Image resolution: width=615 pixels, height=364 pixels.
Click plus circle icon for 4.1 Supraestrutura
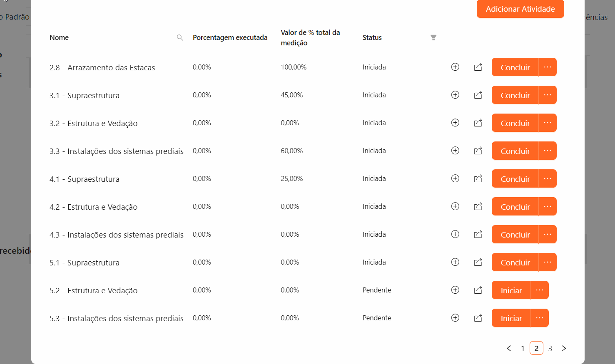pyautogui.click(x=455, y=178)
